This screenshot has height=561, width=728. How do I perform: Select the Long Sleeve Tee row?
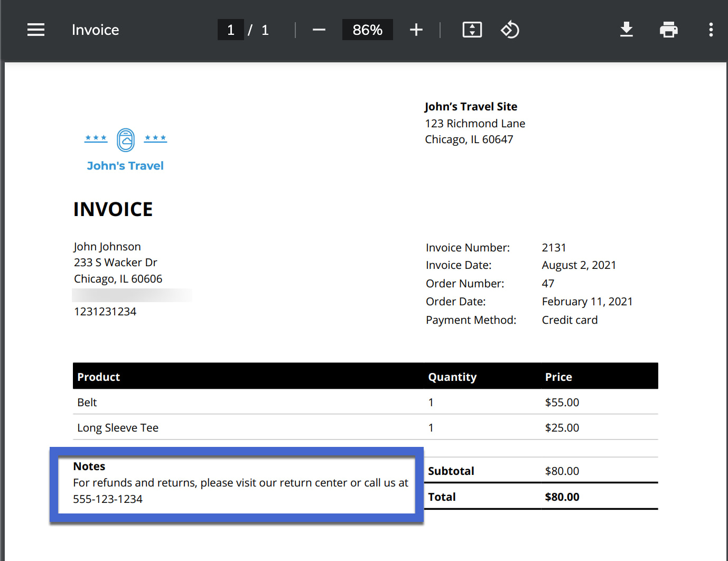[x=118, y=427]
